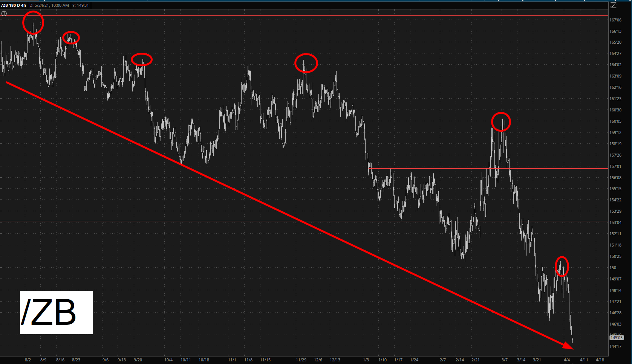Select the current price bubble 145'03

(616, 338)
